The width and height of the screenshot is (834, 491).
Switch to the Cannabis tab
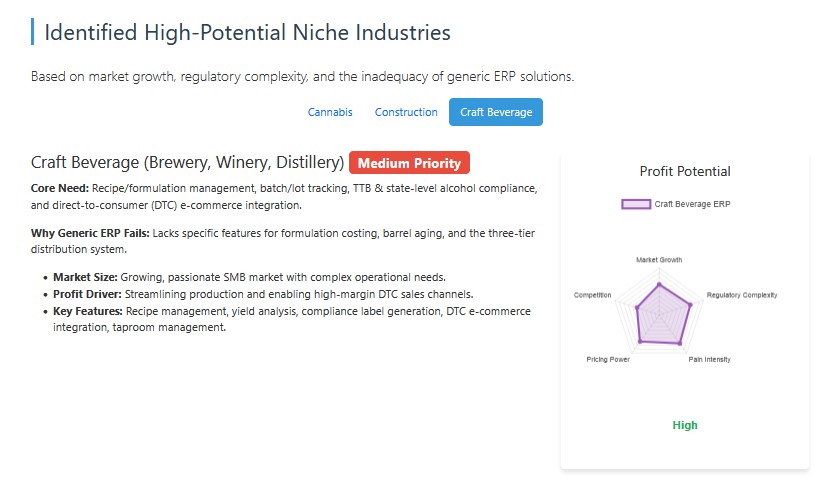(x=330, y=112)
